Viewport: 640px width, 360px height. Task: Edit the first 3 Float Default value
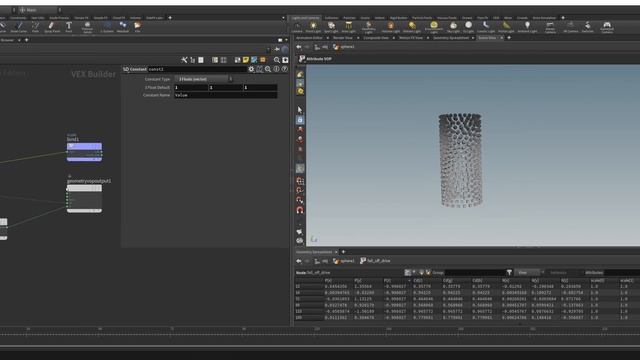click(191, 87)
